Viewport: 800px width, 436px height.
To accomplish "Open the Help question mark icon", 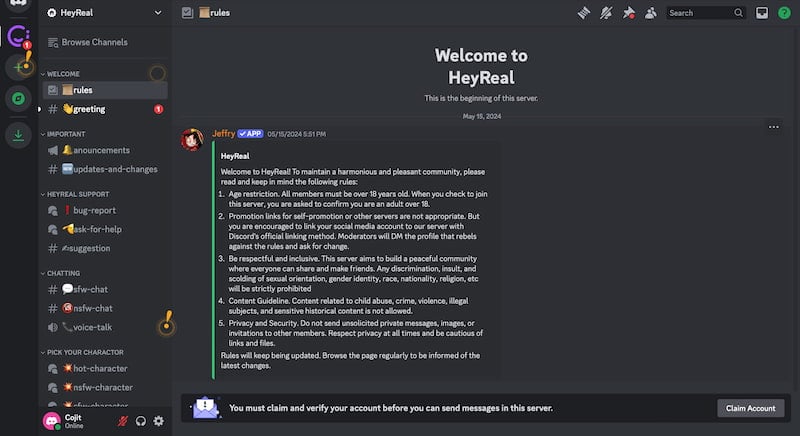I will point(784,13).
